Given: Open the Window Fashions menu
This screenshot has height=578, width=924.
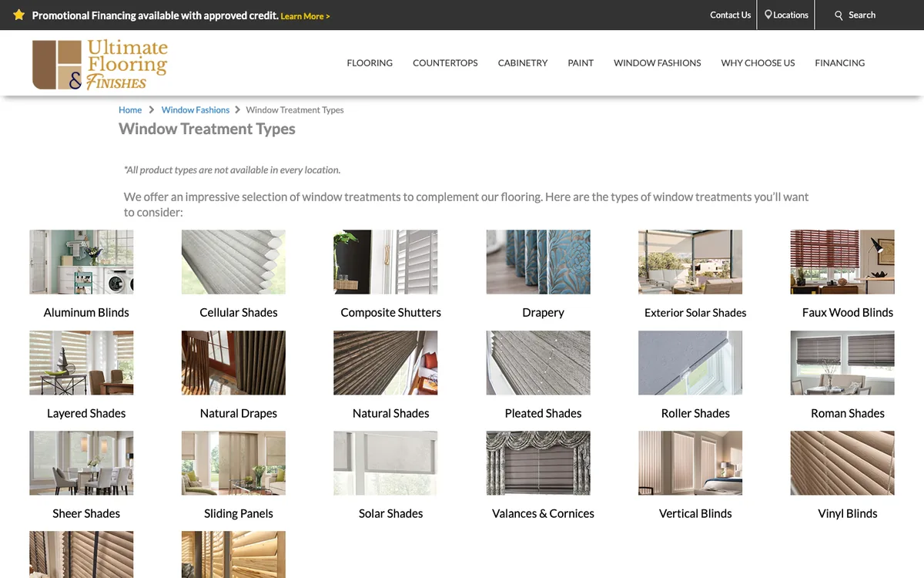Looking at the screenshot, I should click(x=658, y=63).
